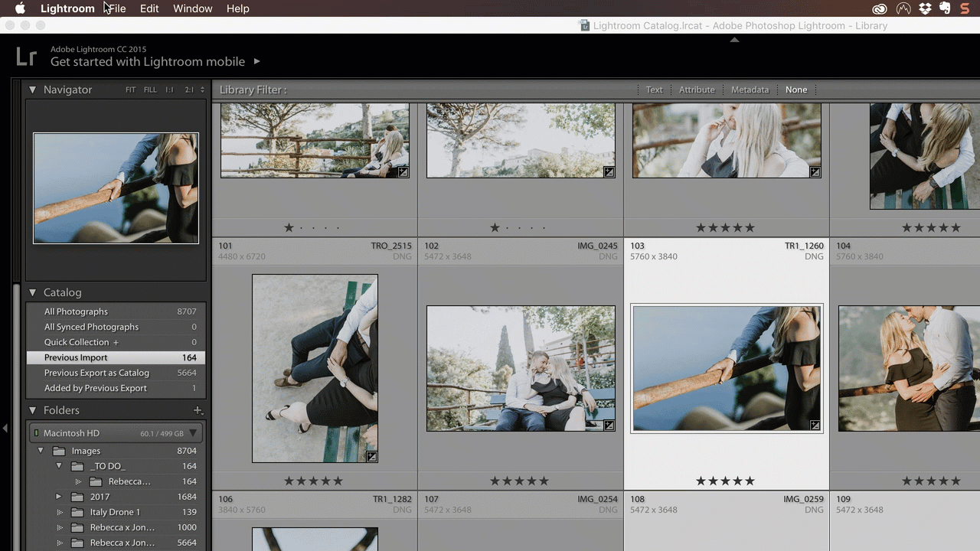Click the arrow beside Lightroom mobile text
This screenshot has height=551, width=980.
point(256,61)
